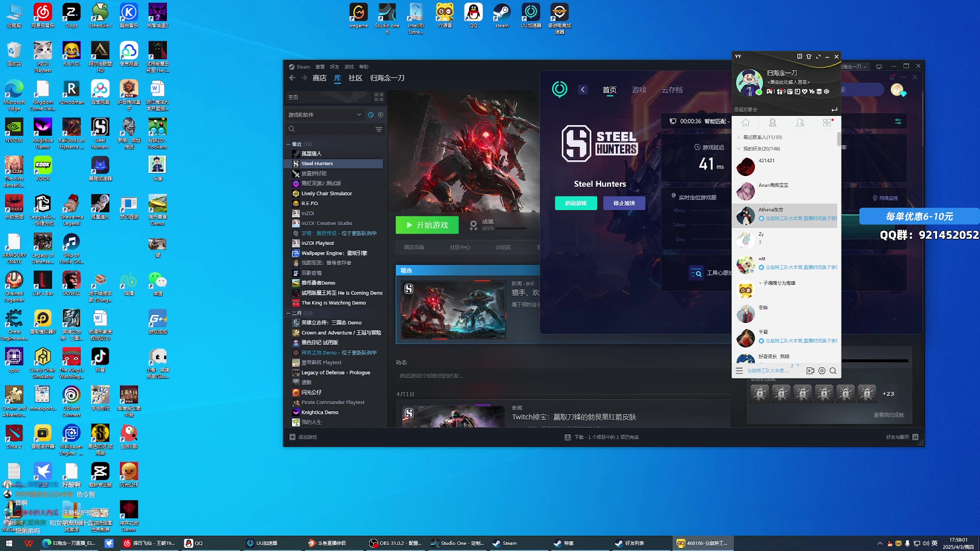980x551 pixels.
Task: Switch Steam library to grid collections view
Action: [379, 97]
